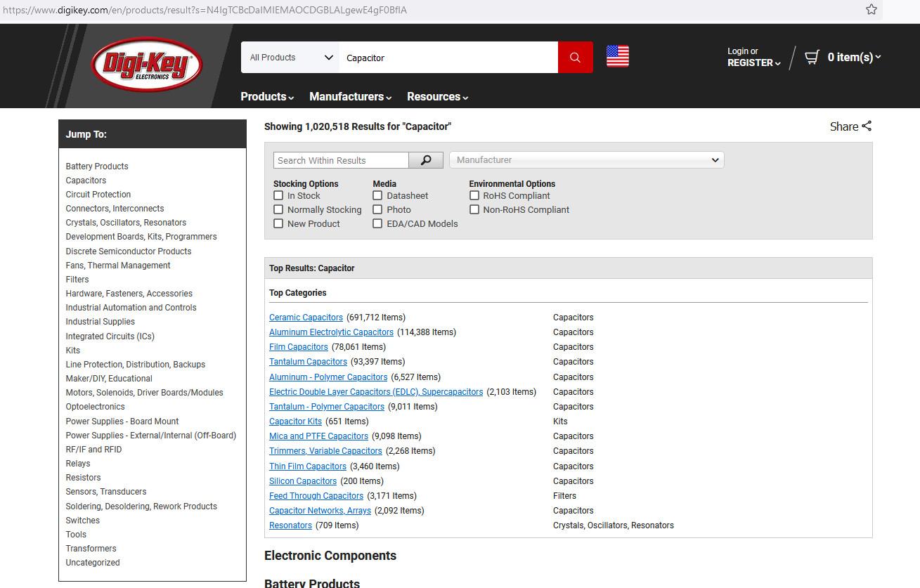This screenshot has width=920, height=588.
Task: Click the Search Within Results magnifier button
Action: click(426, 160)
